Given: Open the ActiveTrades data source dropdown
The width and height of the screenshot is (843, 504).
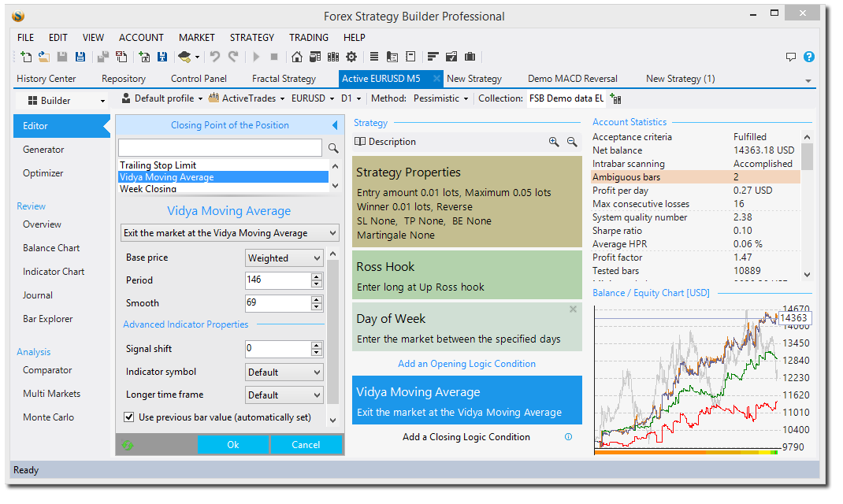Looking at the screenshot, I should [247, 99].
